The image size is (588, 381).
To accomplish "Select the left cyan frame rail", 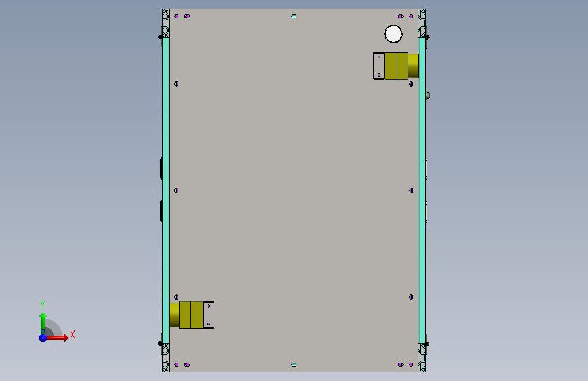I will (x=165, y=190).
